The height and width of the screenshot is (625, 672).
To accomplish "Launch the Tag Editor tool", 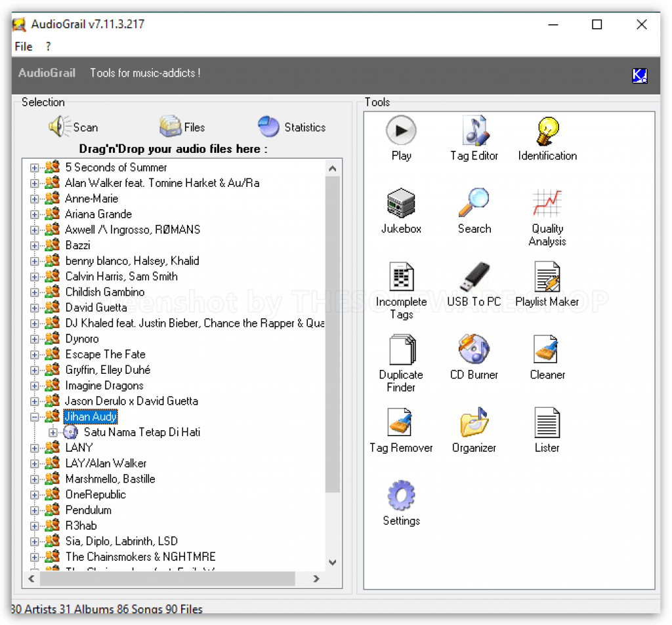I will (474, 138).
